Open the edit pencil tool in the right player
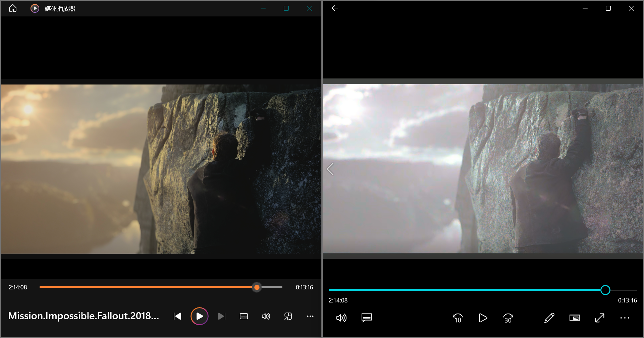Viewport: 644px width, 338px height. 549,318
